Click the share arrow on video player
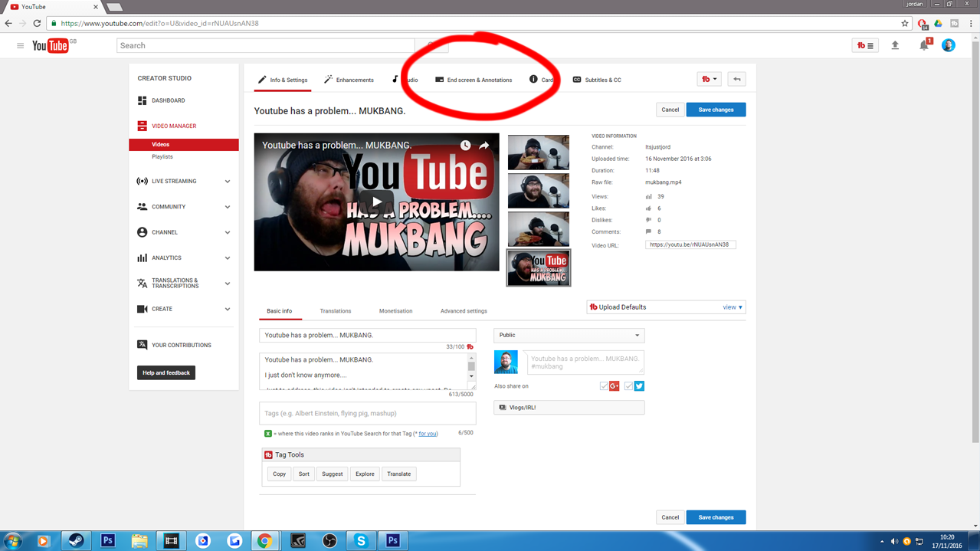 pyautogui.click(x=484, y=146)
